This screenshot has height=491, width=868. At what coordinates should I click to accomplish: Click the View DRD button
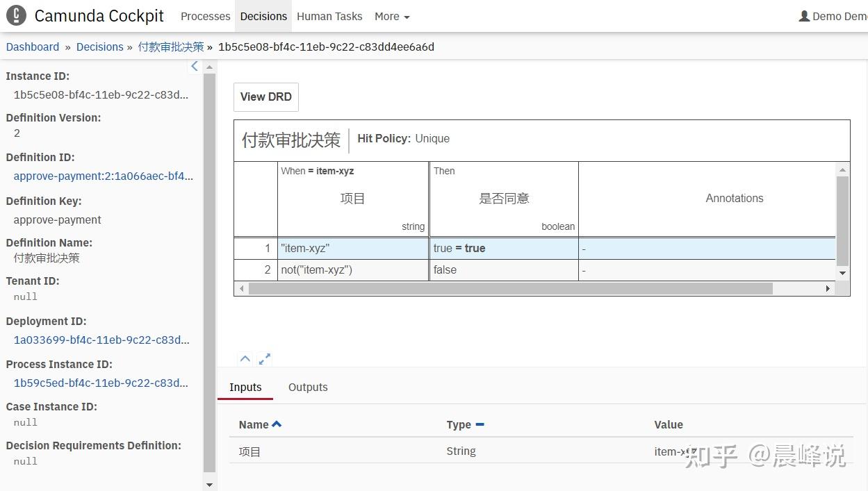[265, 97]
